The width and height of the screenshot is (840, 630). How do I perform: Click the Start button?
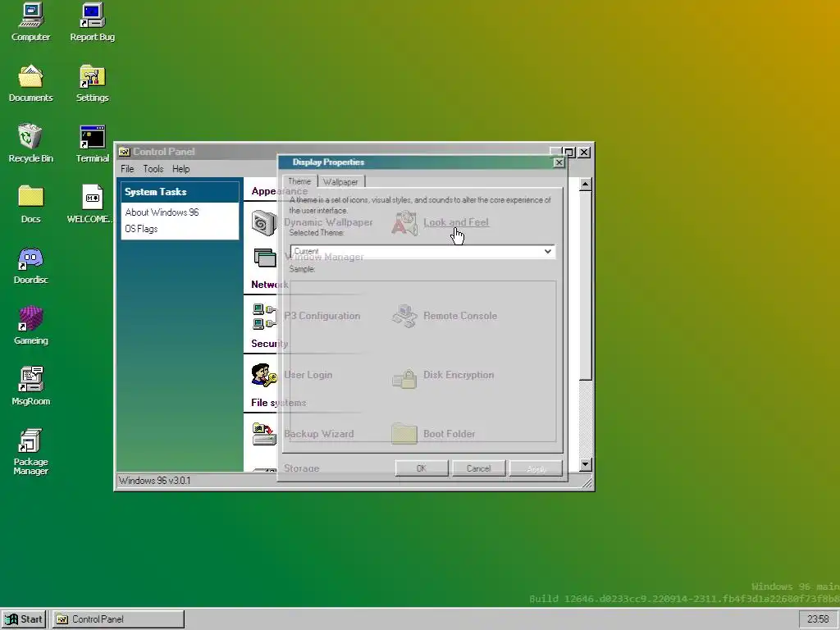click(24, 619)
